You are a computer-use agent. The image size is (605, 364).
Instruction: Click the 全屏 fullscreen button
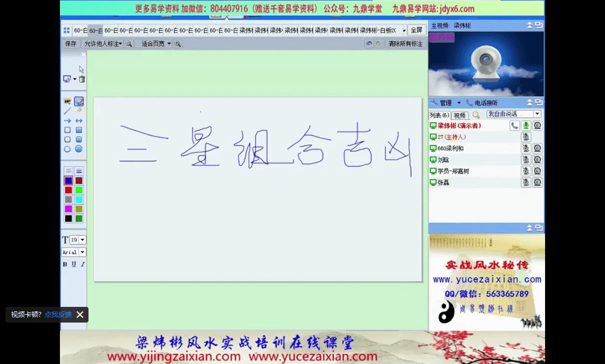[416, 30]
